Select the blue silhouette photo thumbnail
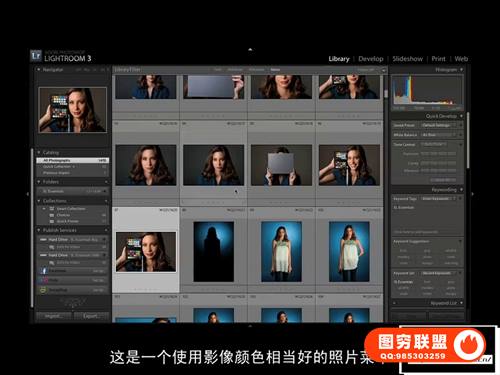 [x=214, y=252]
